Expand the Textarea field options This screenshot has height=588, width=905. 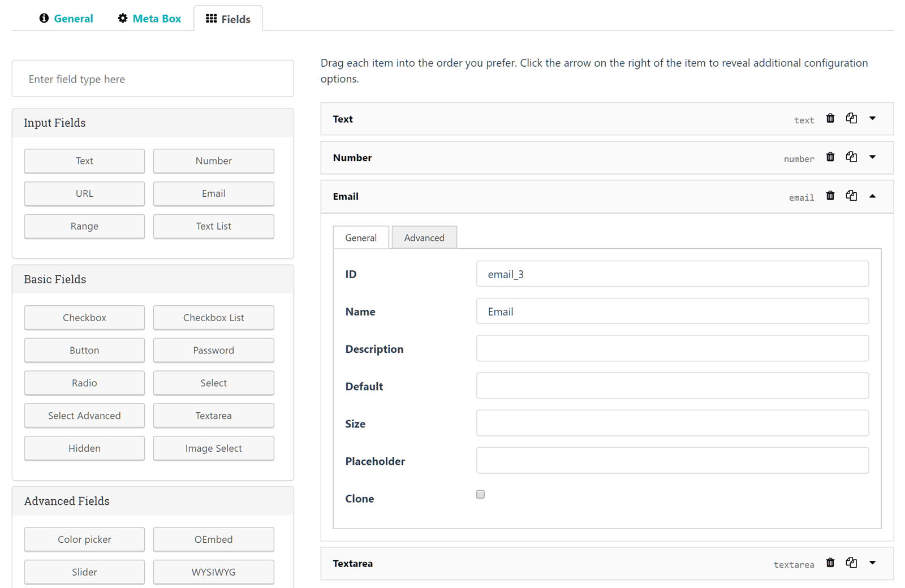[872, 563]
